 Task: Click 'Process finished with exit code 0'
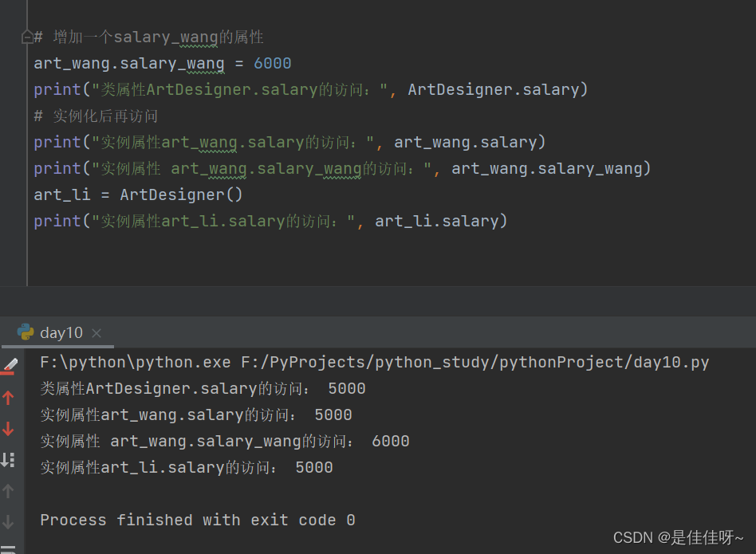[198, 521]
